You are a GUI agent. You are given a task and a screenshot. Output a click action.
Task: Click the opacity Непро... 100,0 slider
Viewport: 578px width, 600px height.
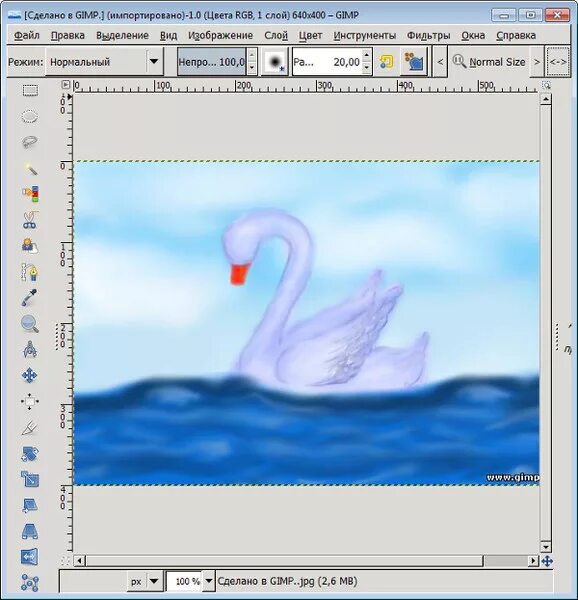(212, 62)
